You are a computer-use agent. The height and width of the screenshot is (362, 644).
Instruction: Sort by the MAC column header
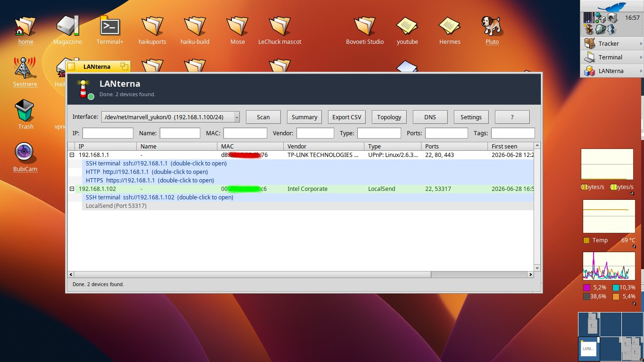(x=250, y=146)
